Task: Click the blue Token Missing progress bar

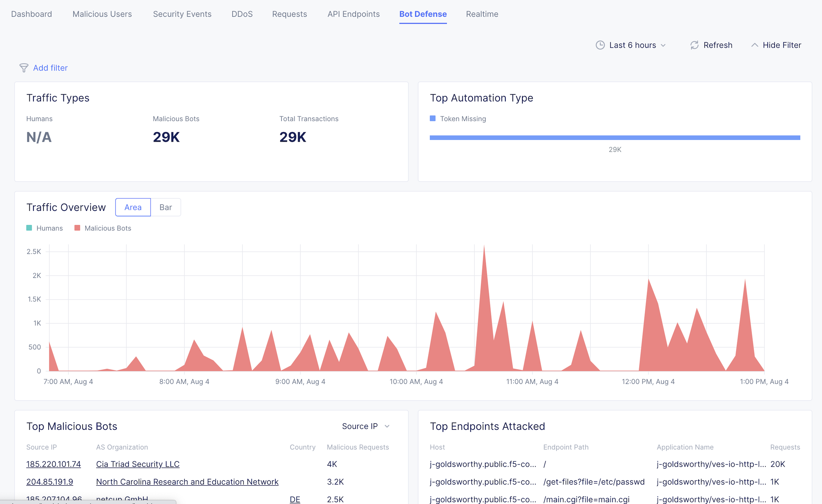Action: click(x=614, y=138)
